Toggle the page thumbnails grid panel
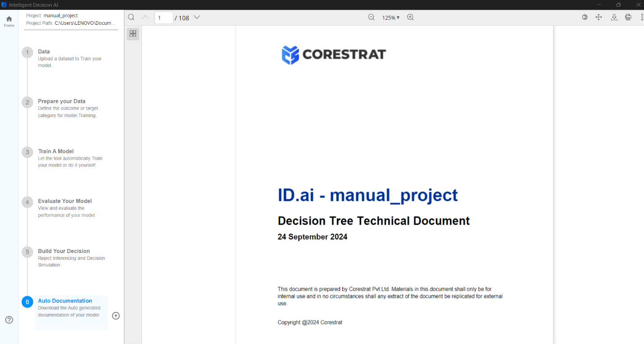The height and width of the screenshot is (344, 644). 133,34
